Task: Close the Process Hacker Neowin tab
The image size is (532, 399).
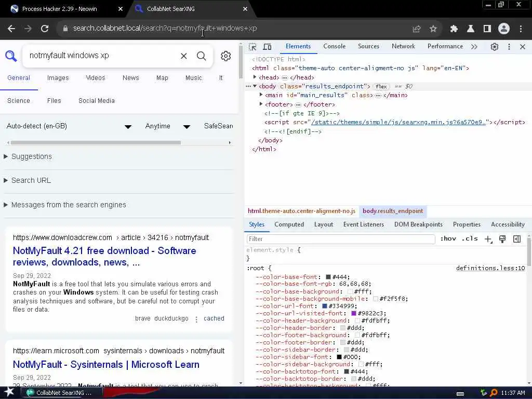Action: coord(120,9)
